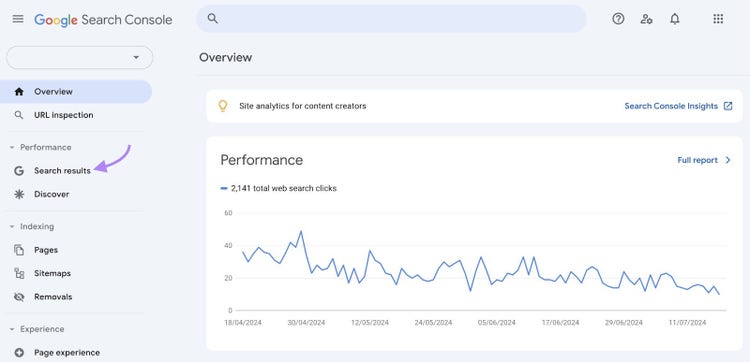Open Search Console Insights link
The height and width of the screenshot is (362, 750).
(x=671, y=106)
